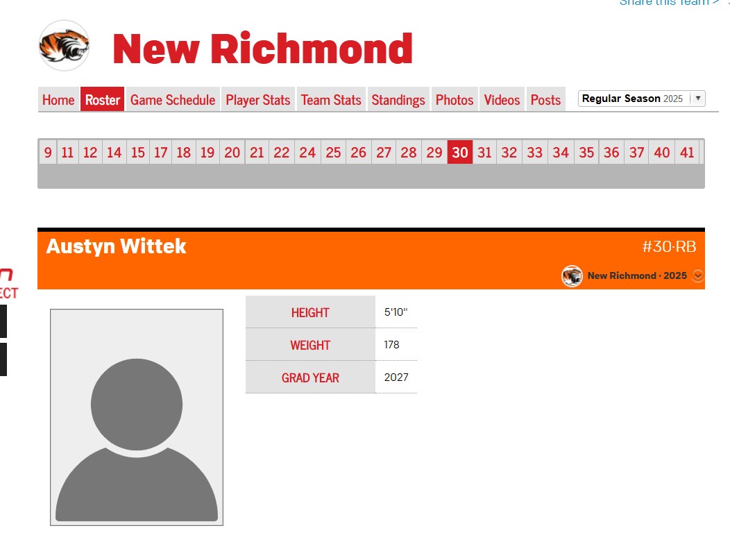Click the small tiger icon in player header
Image resolution: width=730 pixels, height=560 pixels.
point(572,276)
